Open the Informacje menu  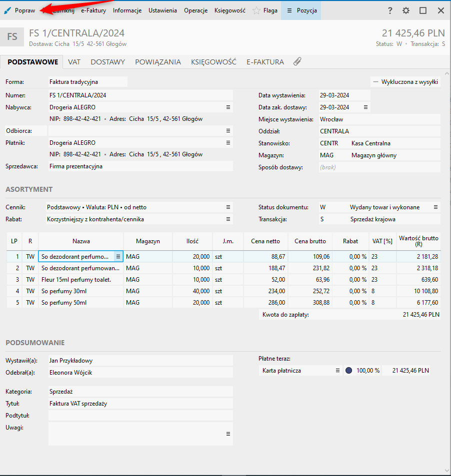coord(127,10)
